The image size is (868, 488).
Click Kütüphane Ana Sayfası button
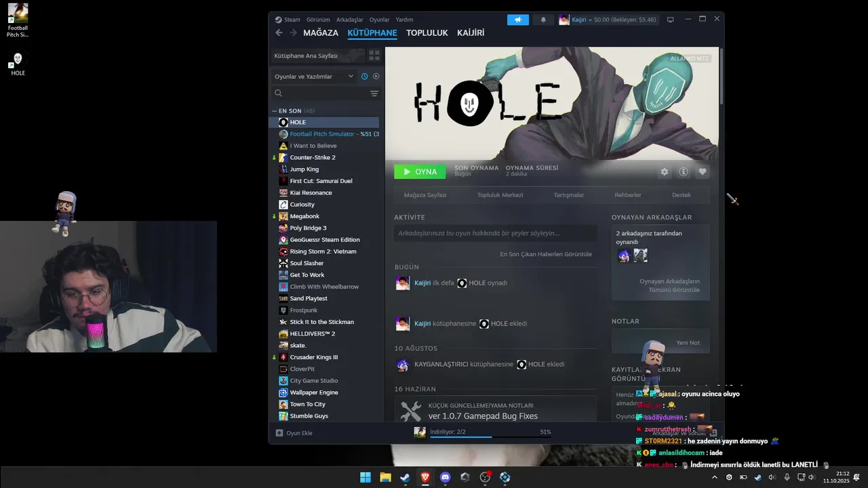click(x=318, y=56)
